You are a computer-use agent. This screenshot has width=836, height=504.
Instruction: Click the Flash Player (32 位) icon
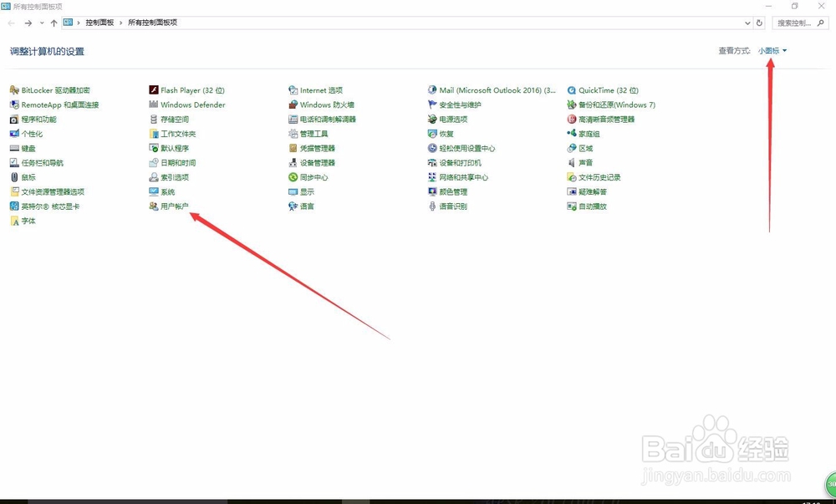[x=154, y=90]
